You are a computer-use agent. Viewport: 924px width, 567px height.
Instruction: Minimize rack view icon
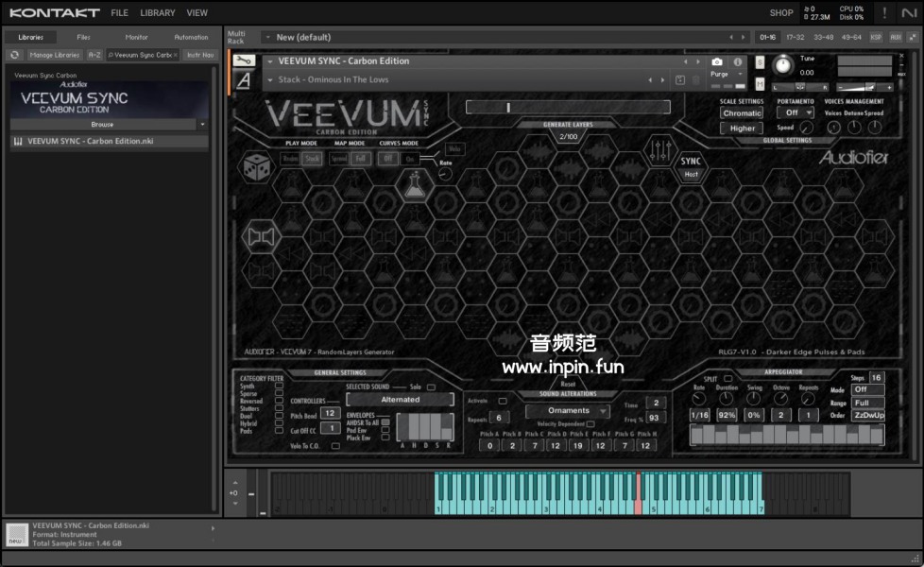(x=913, y=37)
